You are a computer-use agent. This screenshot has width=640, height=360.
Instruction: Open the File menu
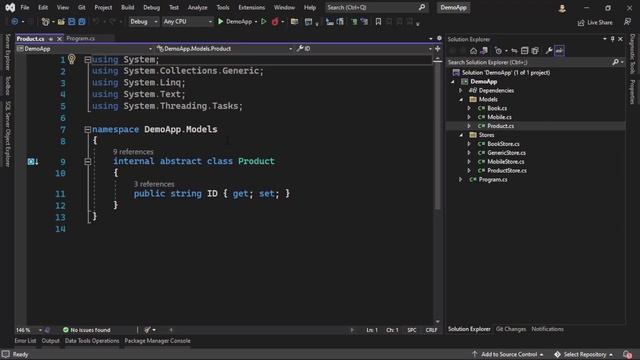[25, 7]
